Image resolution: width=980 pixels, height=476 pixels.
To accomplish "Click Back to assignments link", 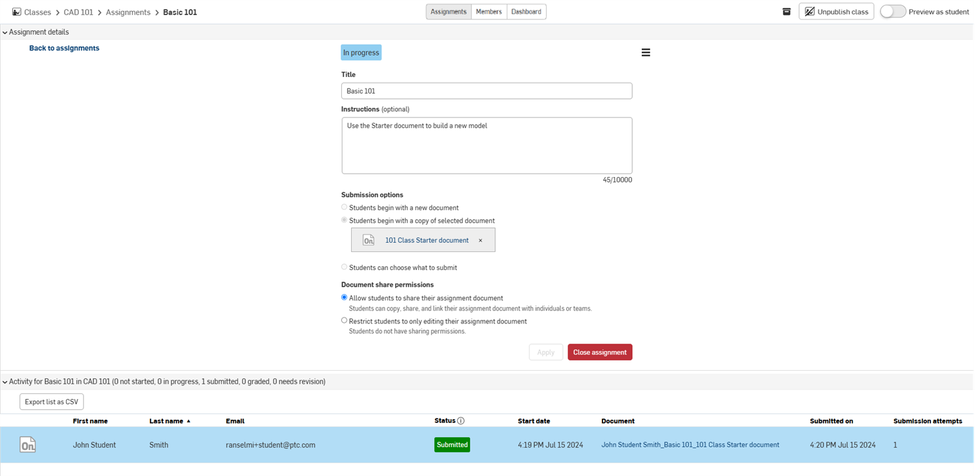I will click(x=64, y=48).
